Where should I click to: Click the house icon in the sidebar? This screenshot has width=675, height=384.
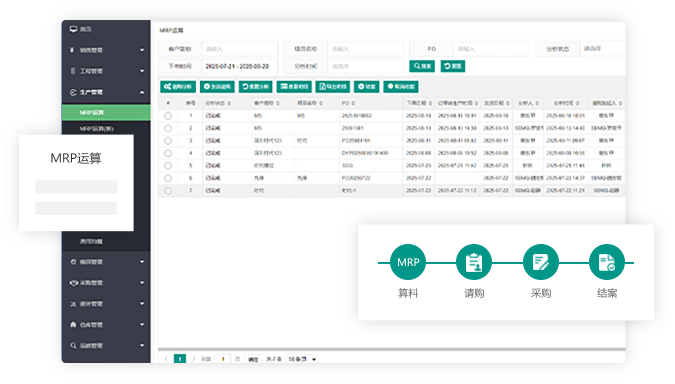(73, 324)
